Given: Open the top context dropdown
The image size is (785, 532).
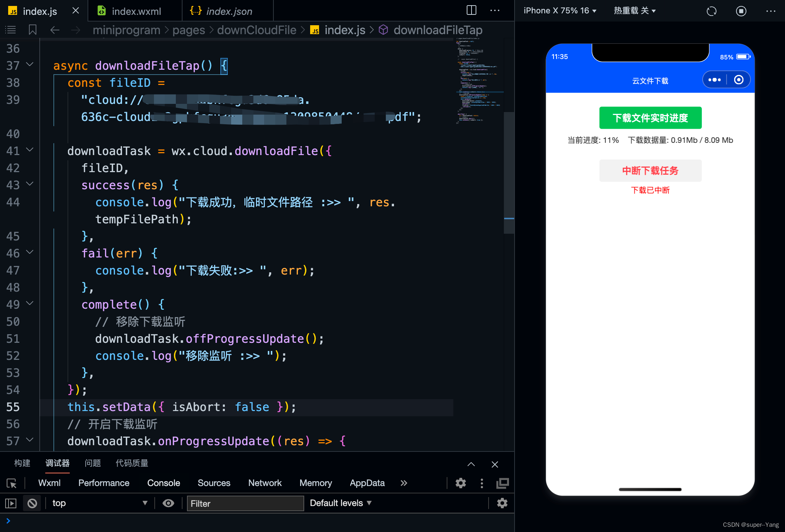Looking at the screenshot, I should (x=100, y=503).
